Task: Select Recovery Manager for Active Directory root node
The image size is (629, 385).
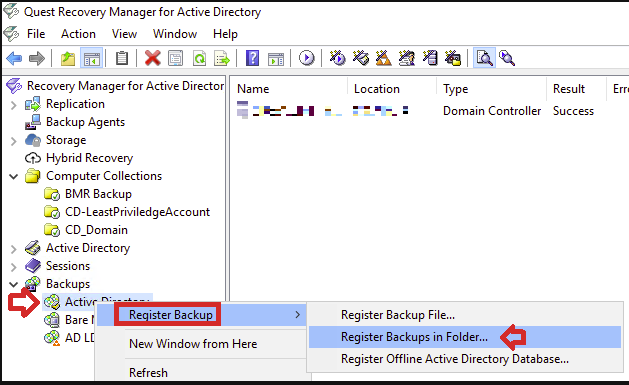Action: click(x=125, y=86)
